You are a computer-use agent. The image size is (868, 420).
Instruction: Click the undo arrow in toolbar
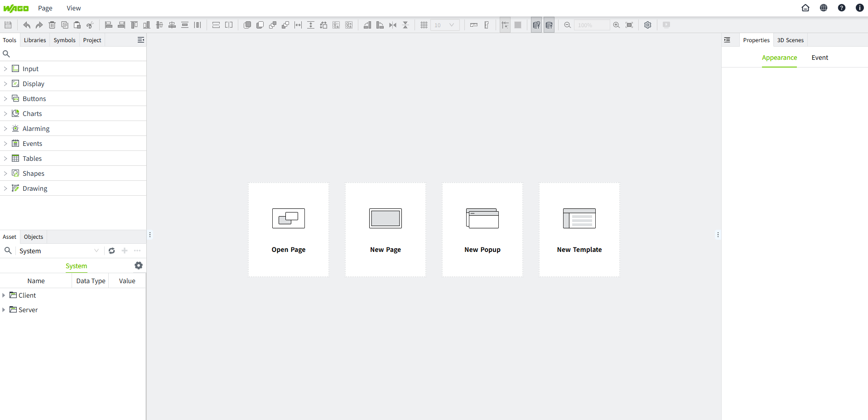coord(27,25)
